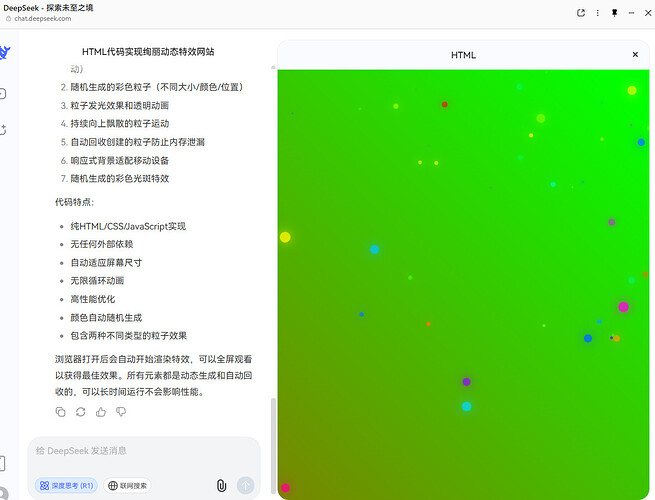The width and height of the screenshot is (655, 500).
Task: Copy the response with the copy icon
Action: pyautogui.click(x=61, y=412)
